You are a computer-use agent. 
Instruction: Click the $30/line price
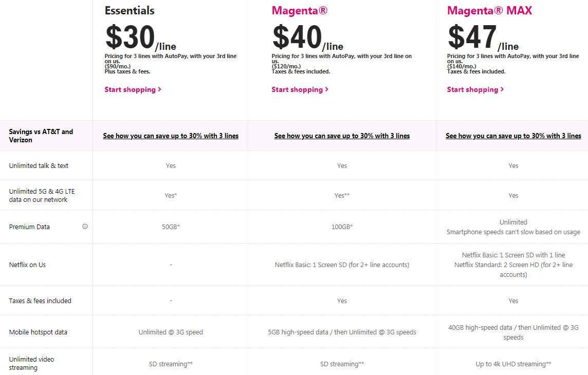(x=140, y=39)
